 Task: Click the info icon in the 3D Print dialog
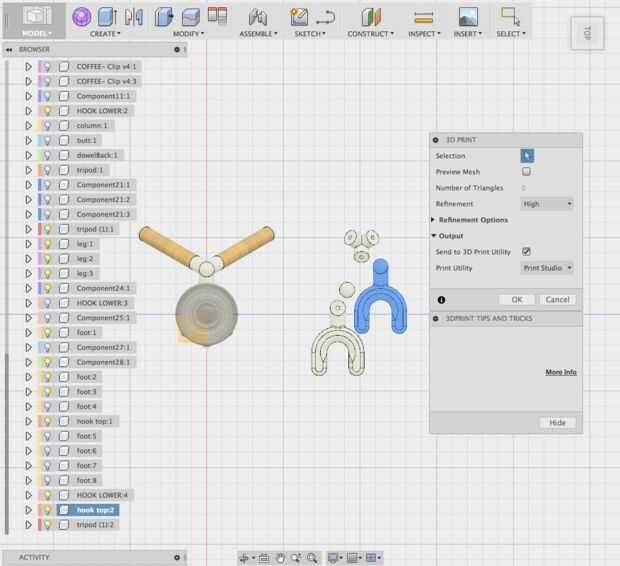441,300
